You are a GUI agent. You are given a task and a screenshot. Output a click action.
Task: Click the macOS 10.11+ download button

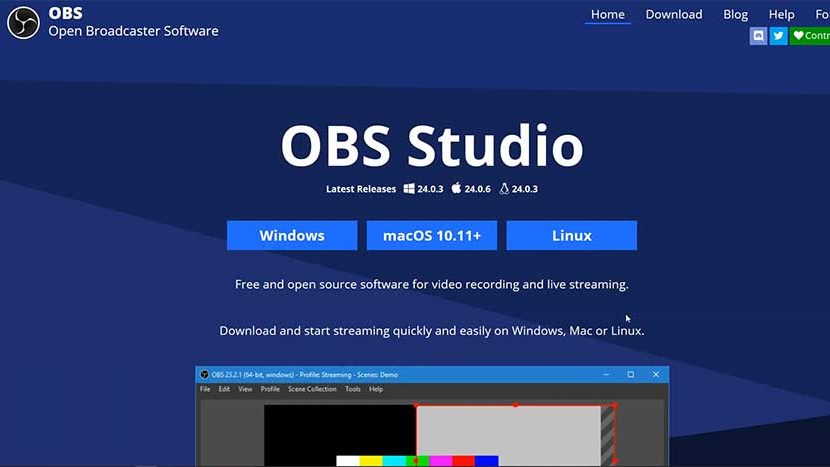coord(432,235)
